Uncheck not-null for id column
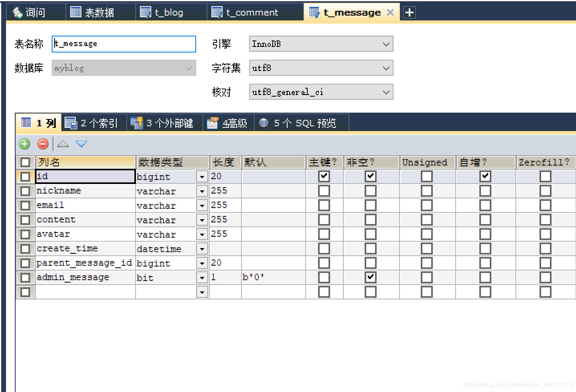576x392 pixels. tap(371, 176)
